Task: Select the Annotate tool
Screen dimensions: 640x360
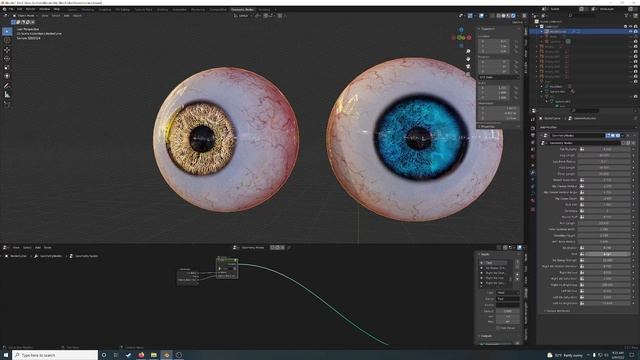Action: (7, 86)
